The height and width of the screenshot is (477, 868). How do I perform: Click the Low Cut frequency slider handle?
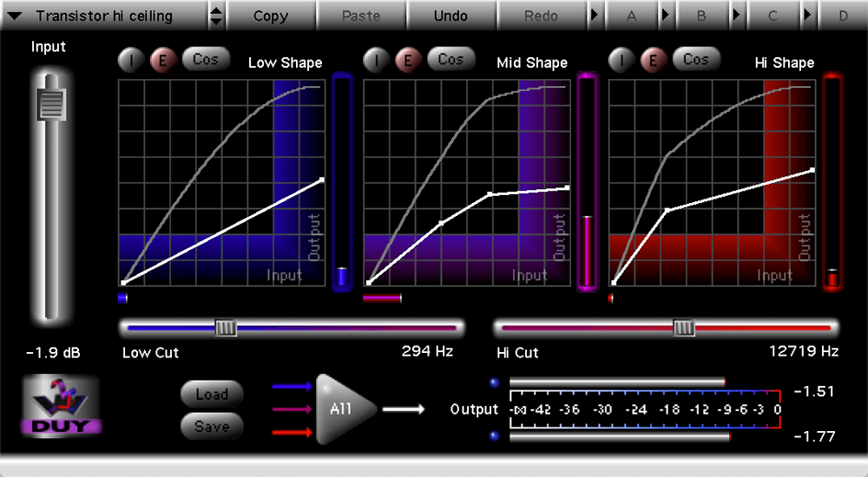pos(226,327)
